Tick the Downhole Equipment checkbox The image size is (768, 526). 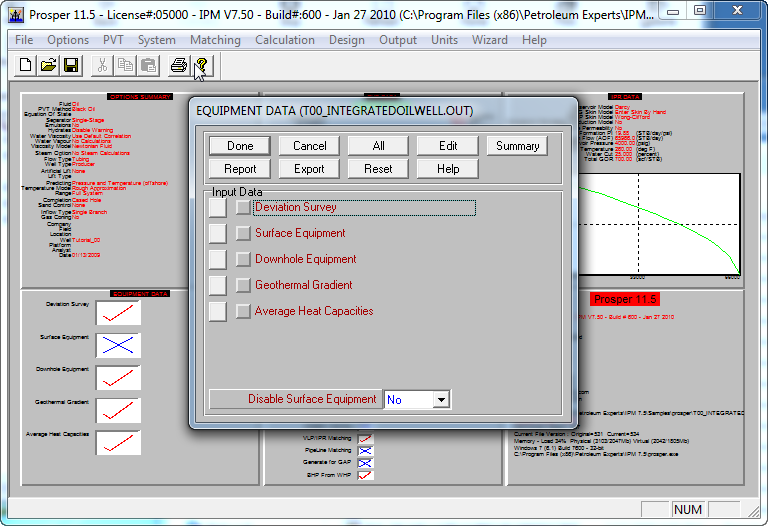point(243,259)
